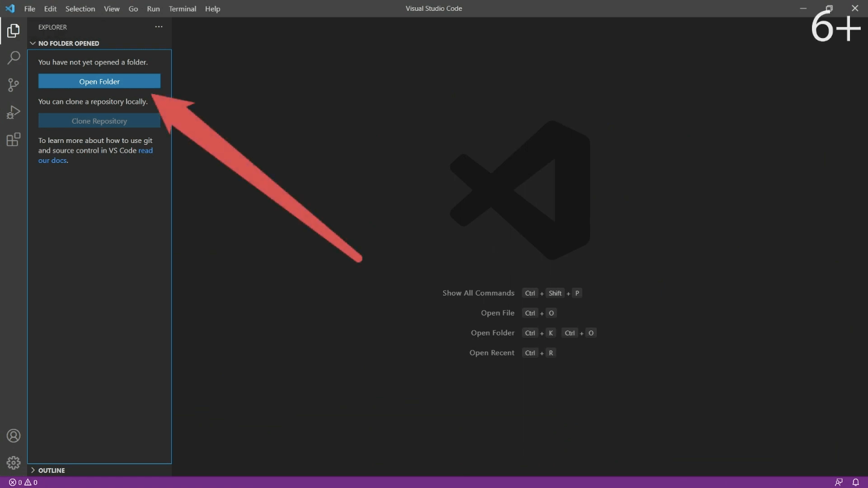
Task: Open the Accounts icon in activity bar
Action: coord(13,436)
